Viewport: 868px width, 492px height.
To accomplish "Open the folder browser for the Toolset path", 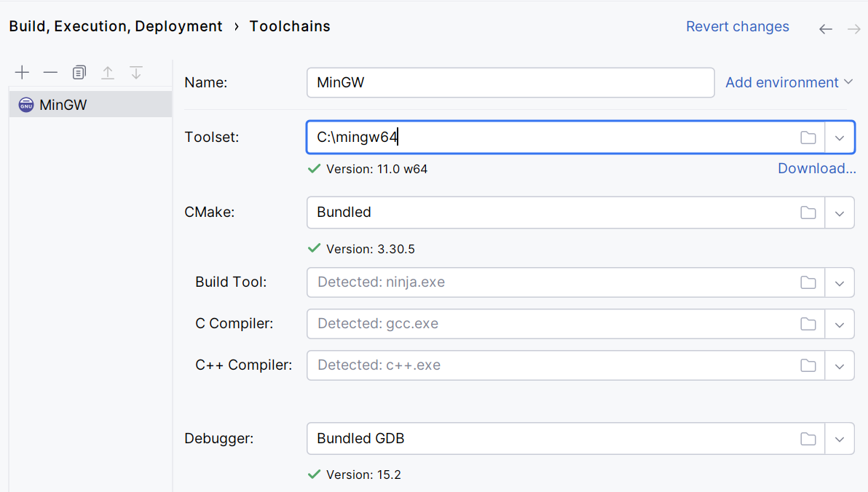I will pyautogui.click(x=808, y=137).
